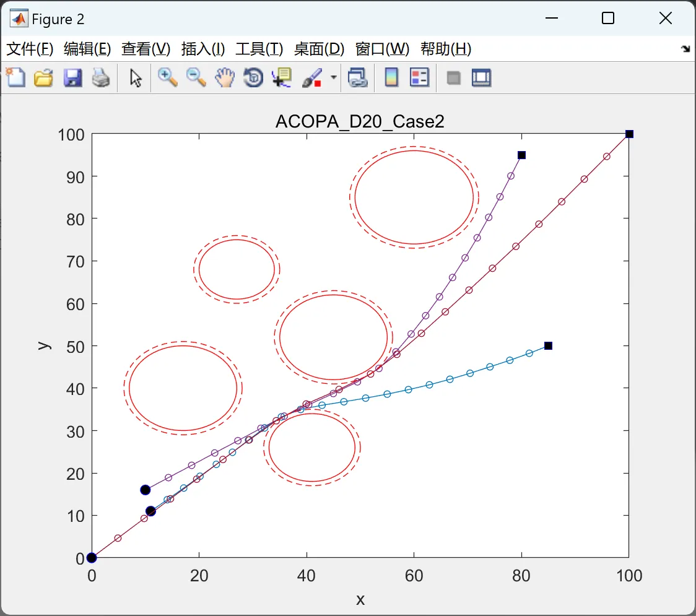Screen dimensions: 696x616
Task: Activate the Zoom Out tool
Action: [x=196, y=77]
